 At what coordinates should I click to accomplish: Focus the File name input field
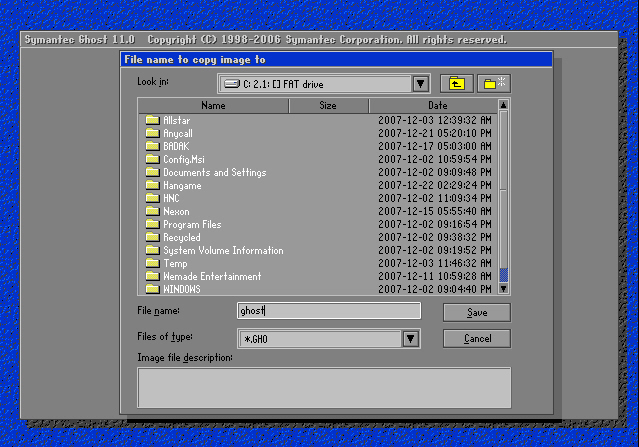pyautogui.click(x=329, y=311)
